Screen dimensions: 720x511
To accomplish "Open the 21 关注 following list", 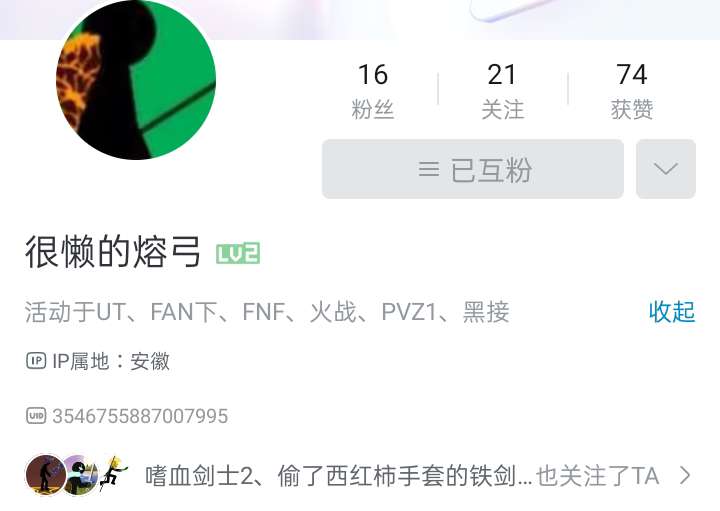I will pos(502,91).
